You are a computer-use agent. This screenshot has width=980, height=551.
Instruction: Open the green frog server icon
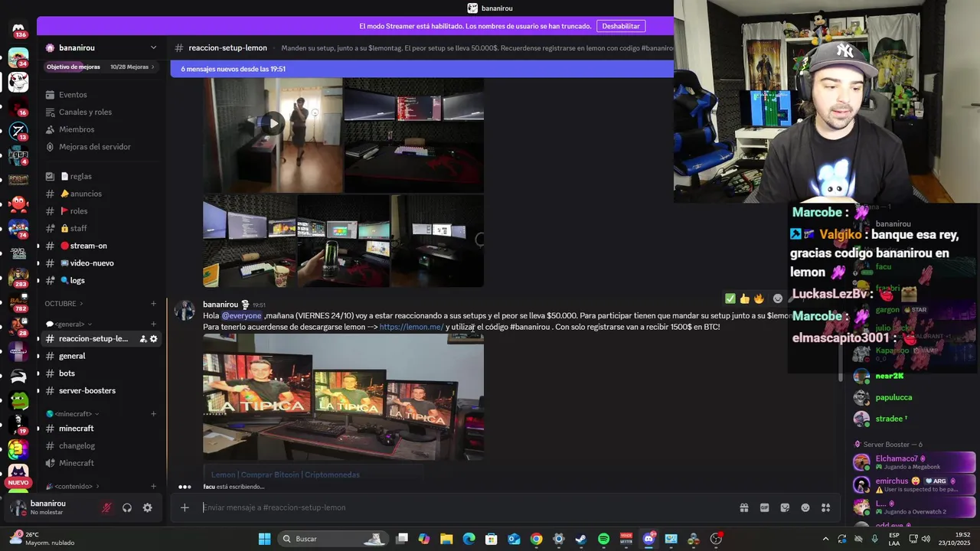point(18,399)
